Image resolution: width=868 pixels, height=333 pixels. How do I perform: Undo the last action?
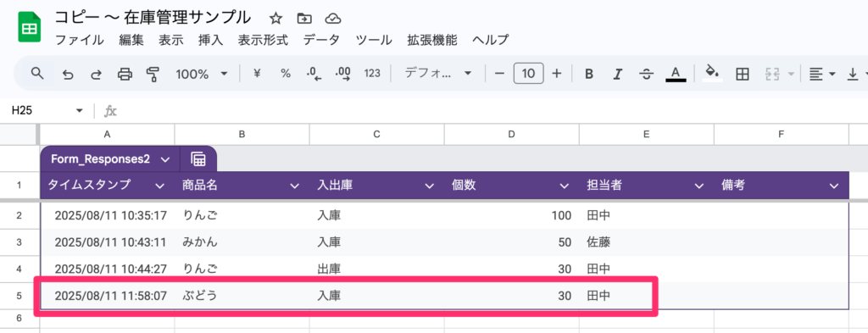click(68, 74)
